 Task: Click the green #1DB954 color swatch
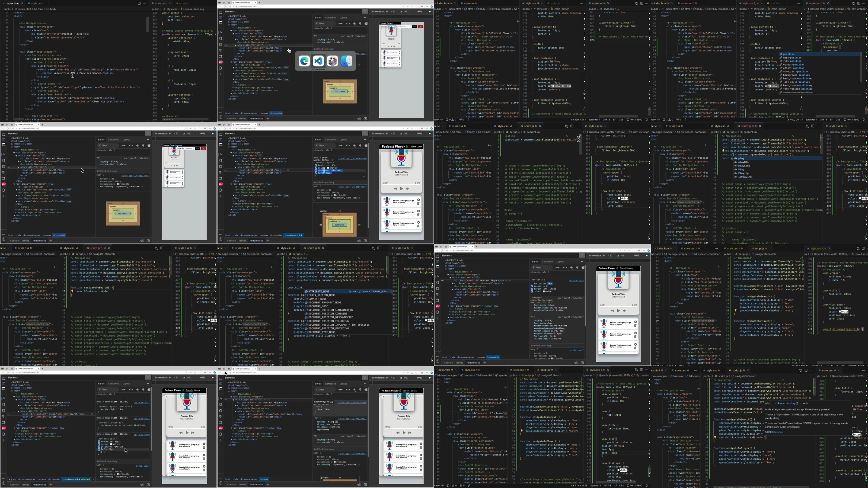point(135,425)
